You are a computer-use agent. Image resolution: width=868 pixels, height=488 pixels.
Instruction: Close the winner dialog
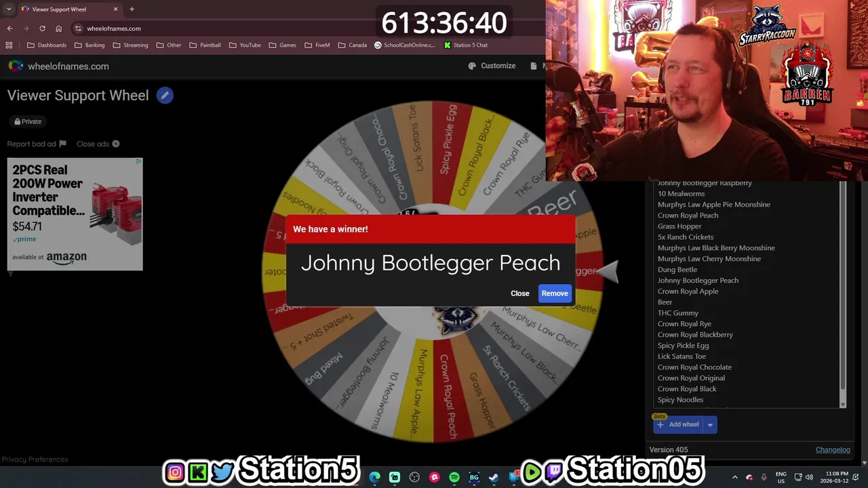pyautogui.click(x=520, y=293)
